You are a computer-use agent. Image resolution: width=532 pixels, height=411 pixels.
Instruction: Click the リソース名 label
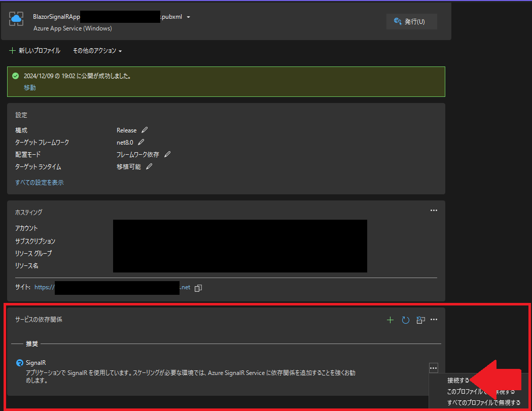pos(27,266)
